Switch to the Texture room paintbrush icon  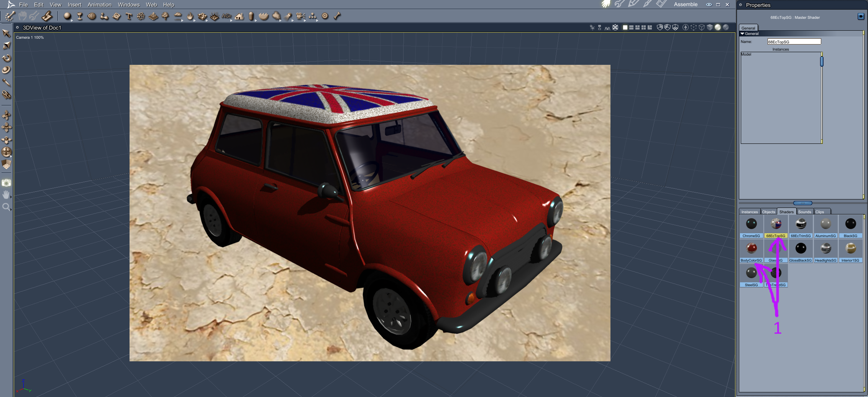click(x=647, y=4)
